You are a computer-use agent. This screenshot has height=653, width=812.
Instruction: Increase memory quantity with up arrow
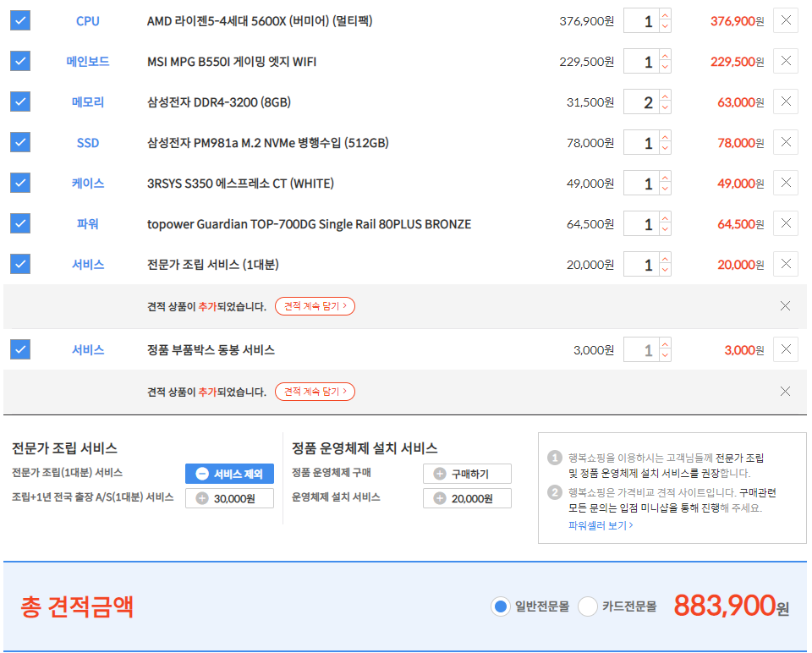(x=665, y=96)
